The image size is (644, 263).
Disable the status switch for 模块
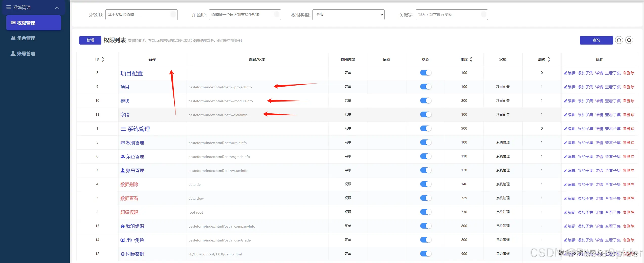pyautogui.click(x=426, y=100)
